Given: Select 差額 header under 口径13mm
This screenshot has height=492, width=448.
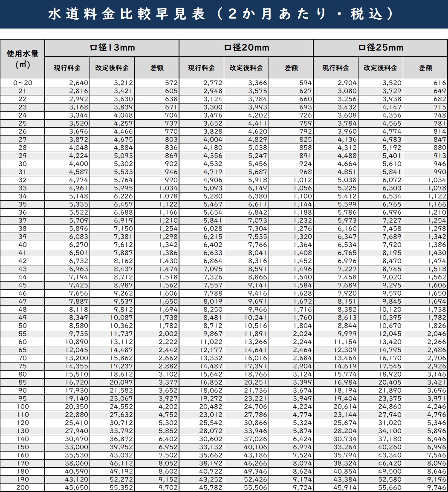Looking at the screenshot, I should (x=157, y=68).
